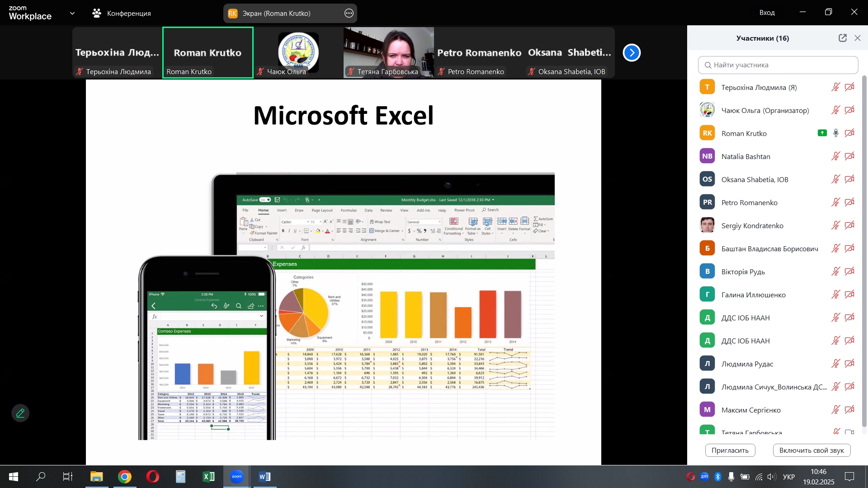Click camera-off icon for Галина Иллюшенко

(x=849, y=295)
